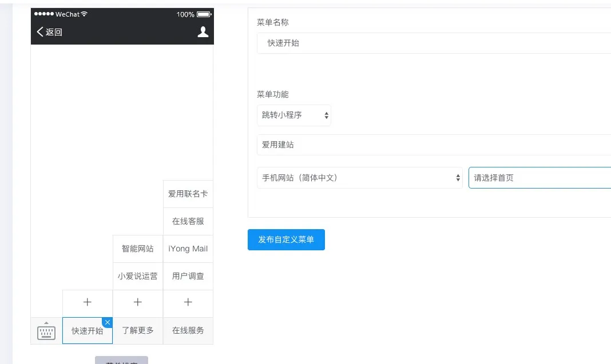The width and height of the screenshot is (611, 364).
Task: Click the 发布自定义菜单 publish button
Action: point(286,240)
